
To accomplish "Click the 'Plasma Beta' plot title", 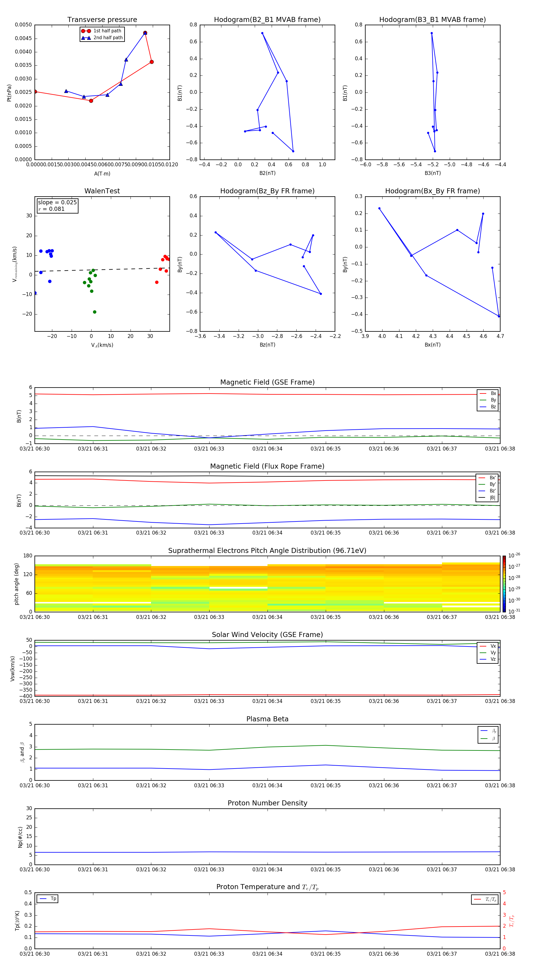I will click(267, 719).
